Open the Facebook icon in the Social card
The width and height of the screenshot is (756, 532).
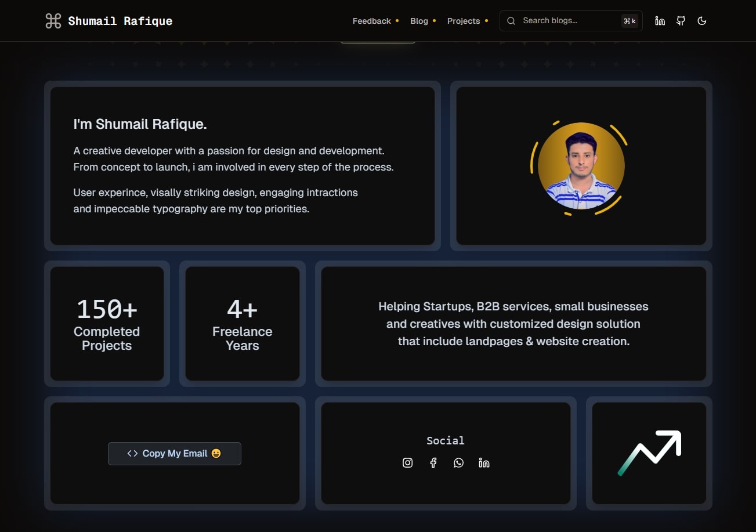433,462
